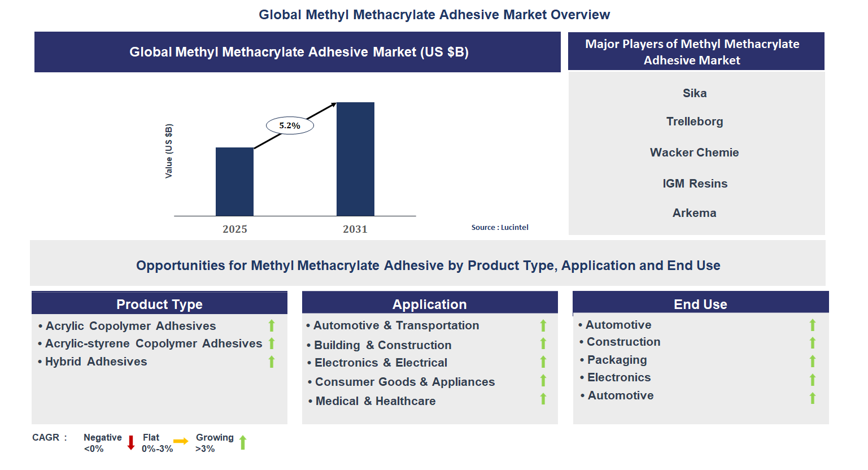Switch to the Major Players panel
Image resolution: width=868 pixels, height=470 pixels.
click(696, 51)
